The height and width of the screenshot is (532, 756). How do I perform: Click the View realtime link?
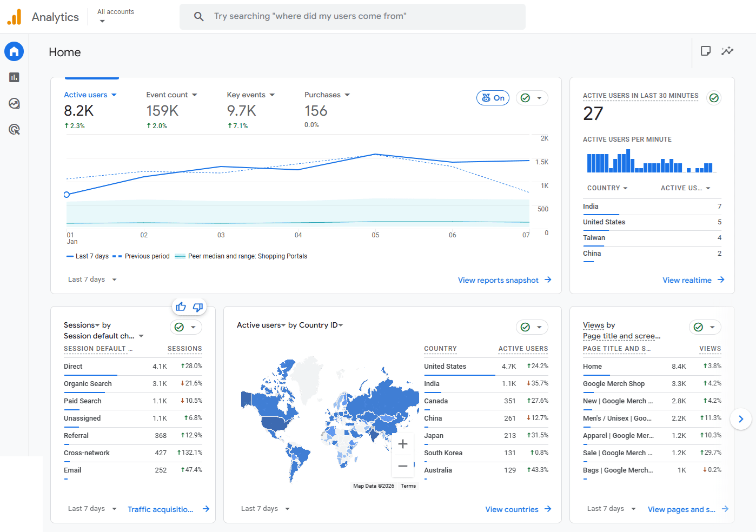pyautogui.click(x=693, y=280)
